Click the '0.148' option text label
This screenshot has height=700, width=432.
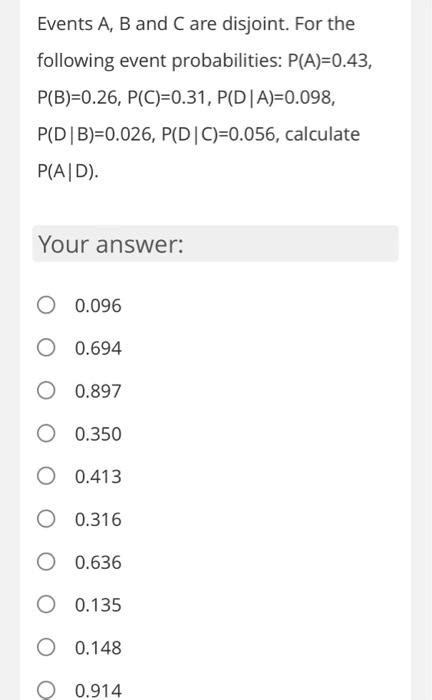[x=98, y=647]
